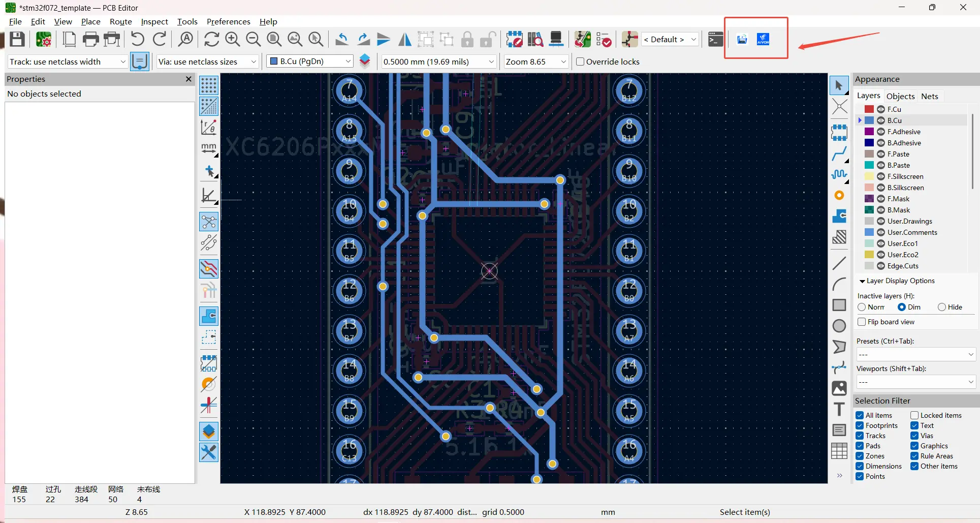The width and height of the screenshot is (980, 523).
Task: Select the Hide inactive layers option
Action: [x=942, y=307]
